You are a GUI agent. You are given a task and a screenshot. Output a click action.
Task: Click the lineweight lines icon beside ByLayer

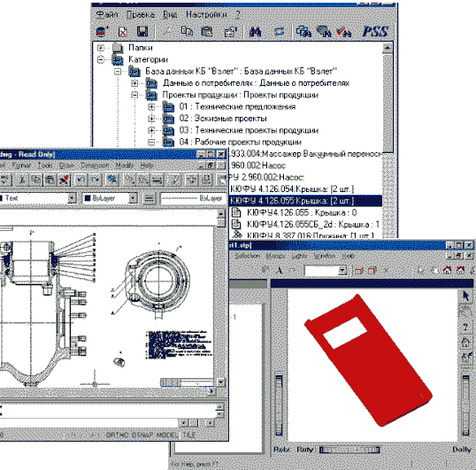tap(149, 199)
